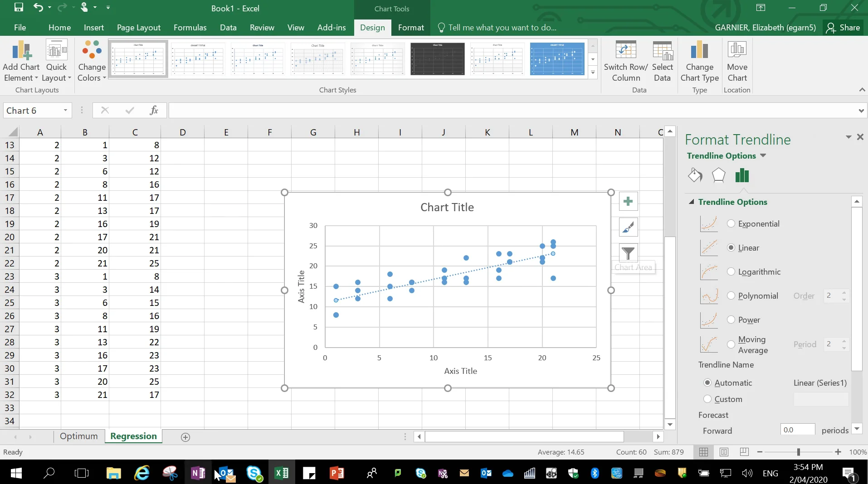868x484 pixels.
Task: Select the Logarithmic trendline option
Action: pos(731,271)
